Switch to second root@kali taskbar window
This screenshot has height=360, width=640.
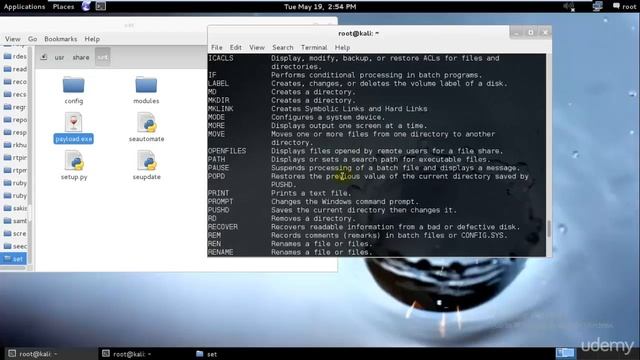pyautogui.click(x=127, y=354)
